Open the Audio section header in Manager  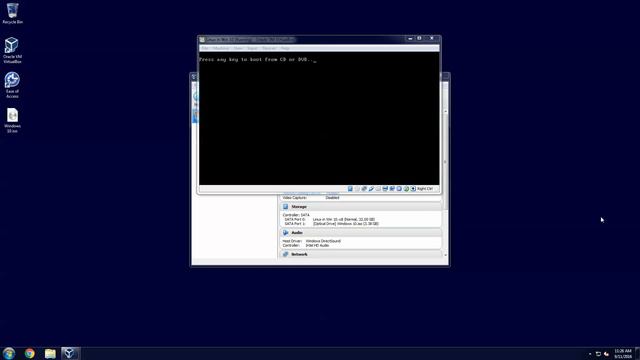coord(360,232)
